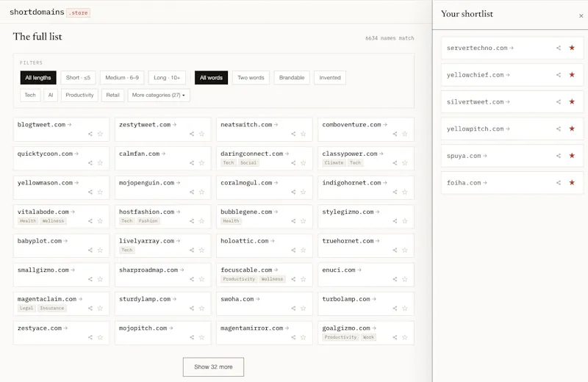Filter by Short ≤5 length
The width and height of the screenshot is (588, 382).
pos(78,78)
